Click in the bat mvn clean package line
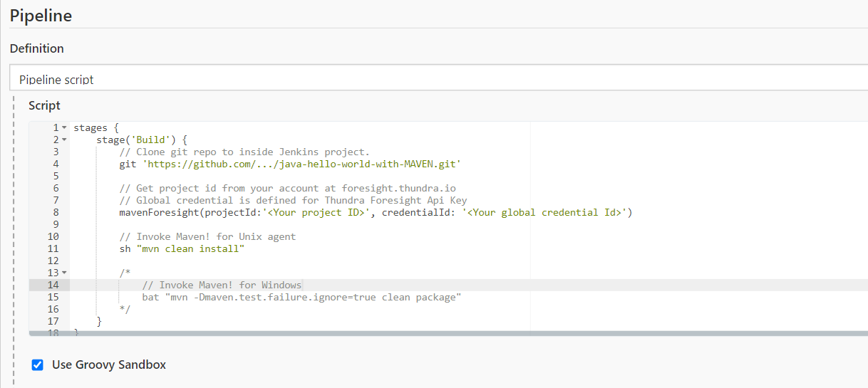The image size is (868, 388). (301, 297)
